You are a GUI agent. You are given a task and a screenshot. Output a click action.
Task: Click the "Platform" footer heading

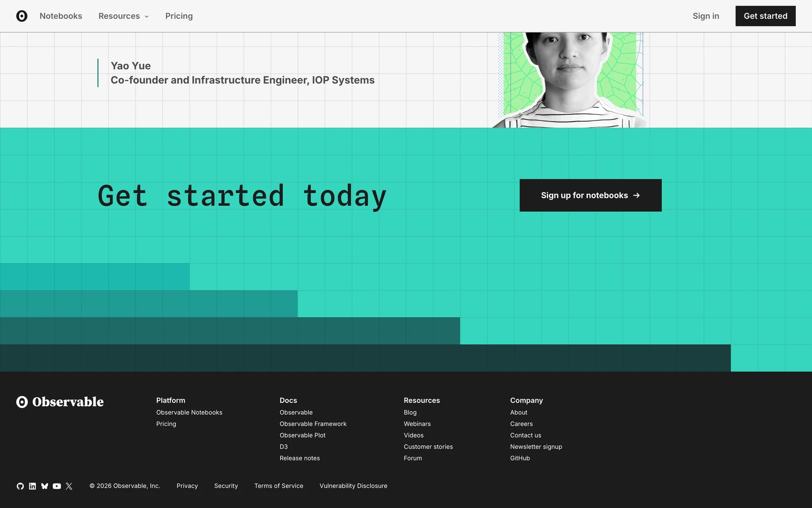171,400
